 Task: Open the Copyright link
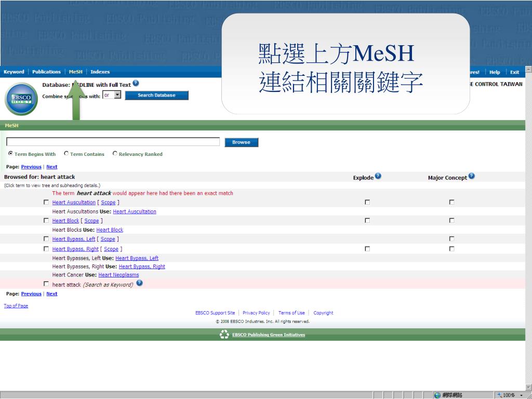[323, 313]
